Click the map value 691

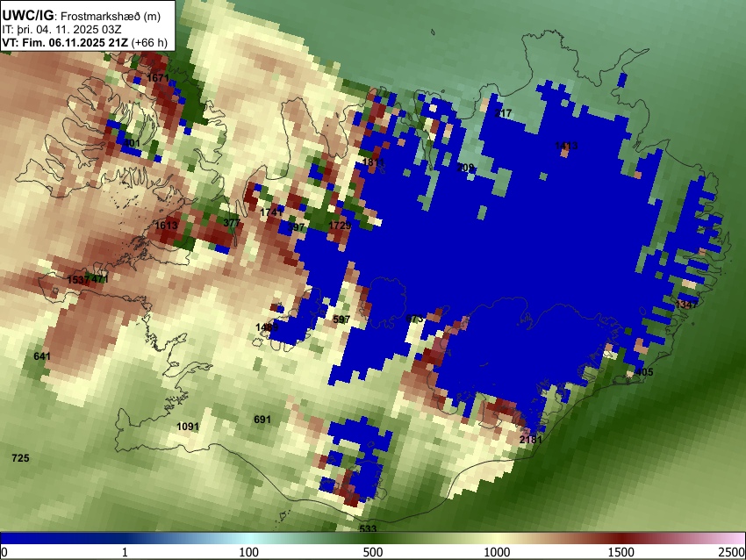pyautogui.click(x=262, y=420)
